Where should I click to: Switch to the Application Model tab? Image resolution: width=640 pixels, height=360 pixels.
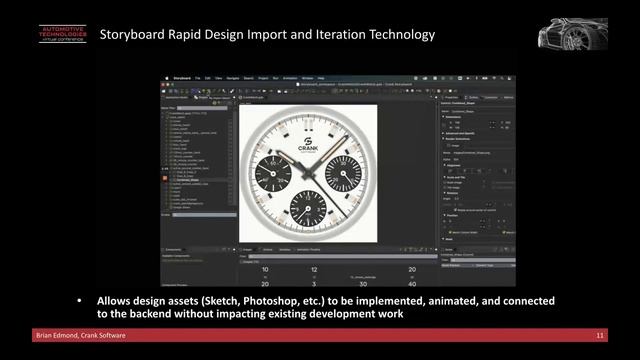[177, 98]
